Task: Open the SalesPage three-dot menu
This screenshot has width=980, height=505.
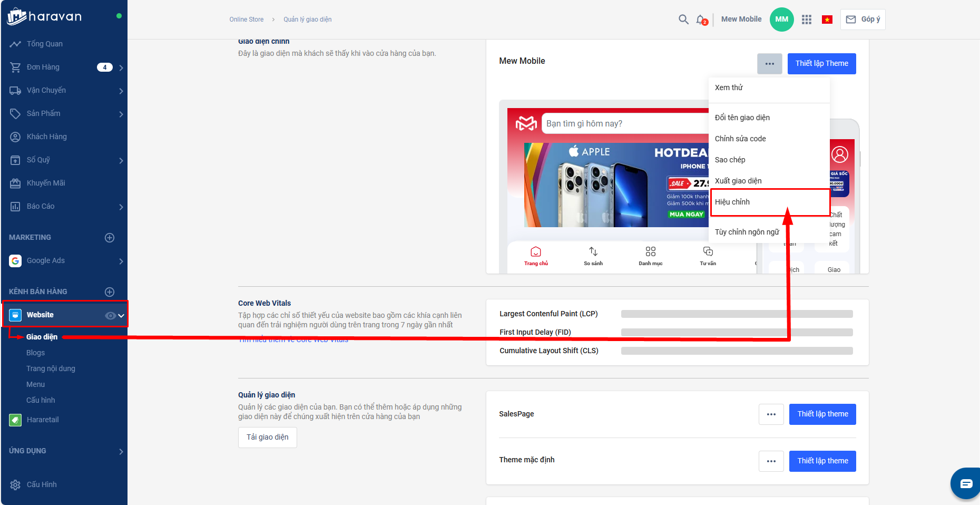Action: point(771,414)
